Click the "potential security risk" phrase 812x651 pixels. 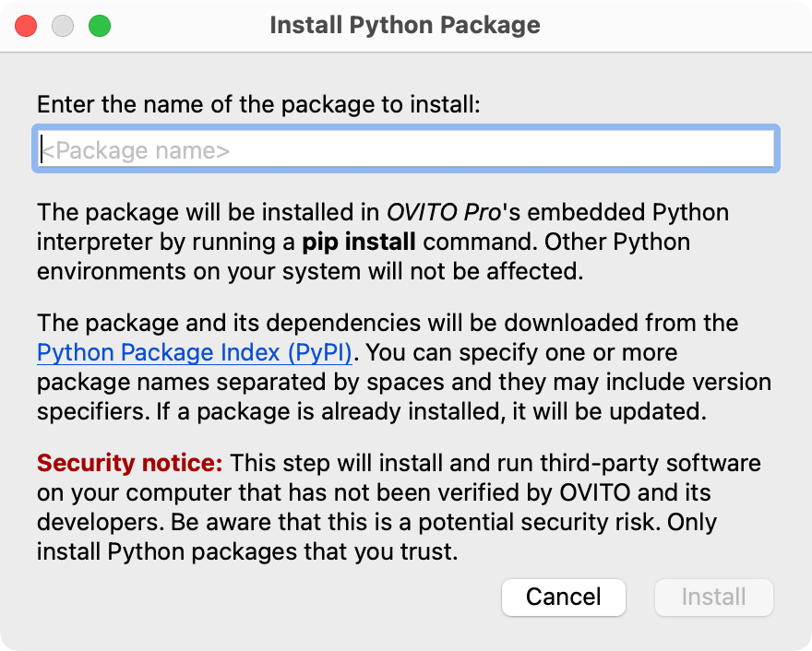(x=535, y=523)
